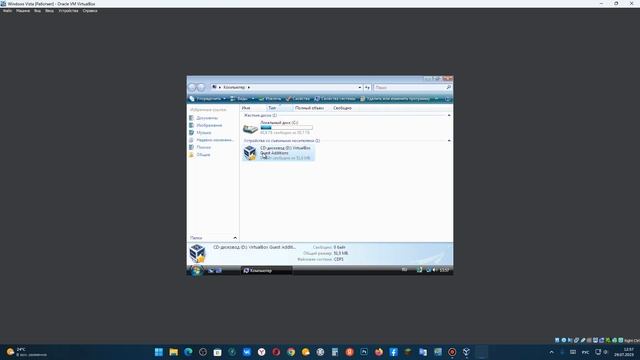The width and height of the screenshot is (640, 360).
Task: Click the weather widget on host taskbar
Action: (x=26, y=352)
